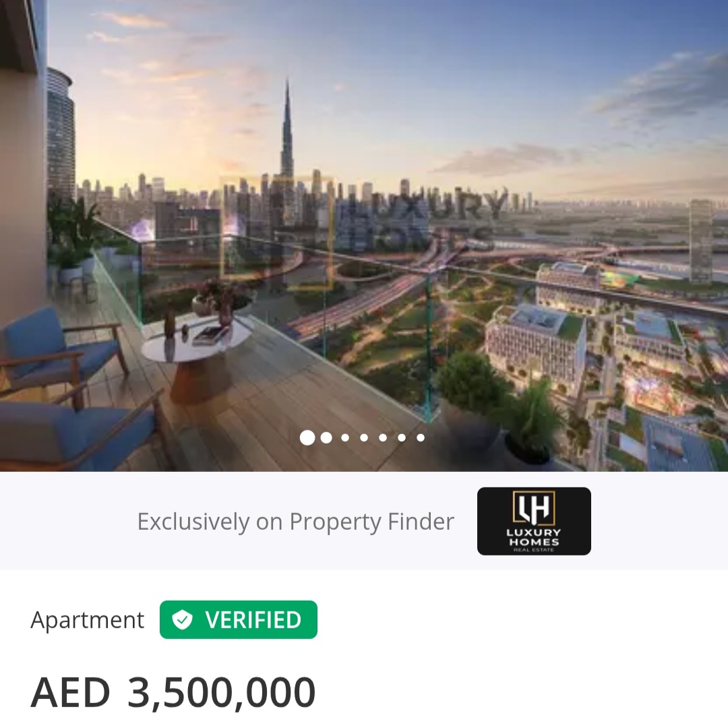The height and width of the screenshot is (728, 728).
Task: Select the third carousel indicator dot
Action: (x=345, y=437)
